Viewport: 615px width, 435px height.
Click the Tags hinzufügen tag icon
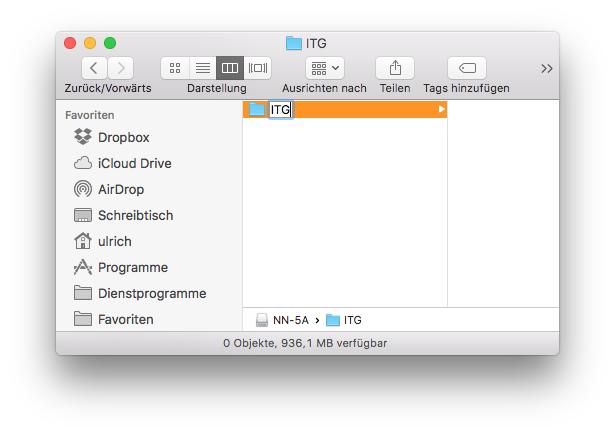[x=467, y=68]
